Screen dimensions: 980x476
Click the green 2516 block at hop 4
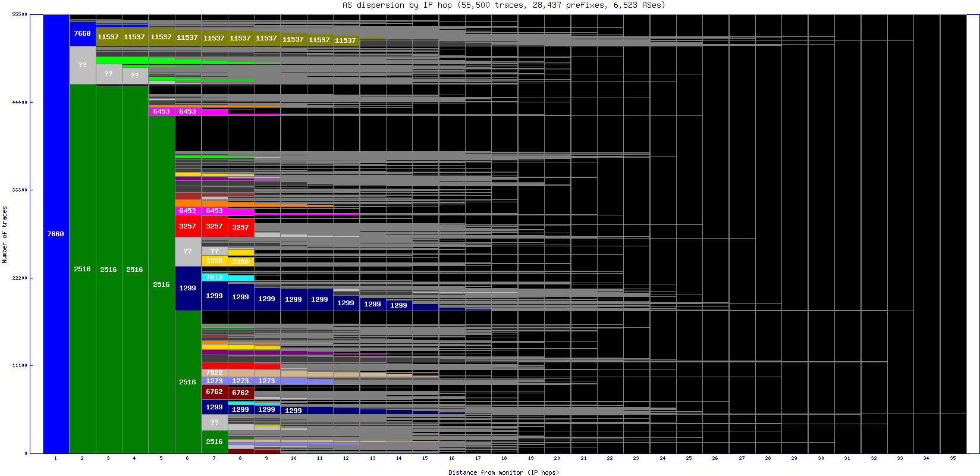(135, 270)
